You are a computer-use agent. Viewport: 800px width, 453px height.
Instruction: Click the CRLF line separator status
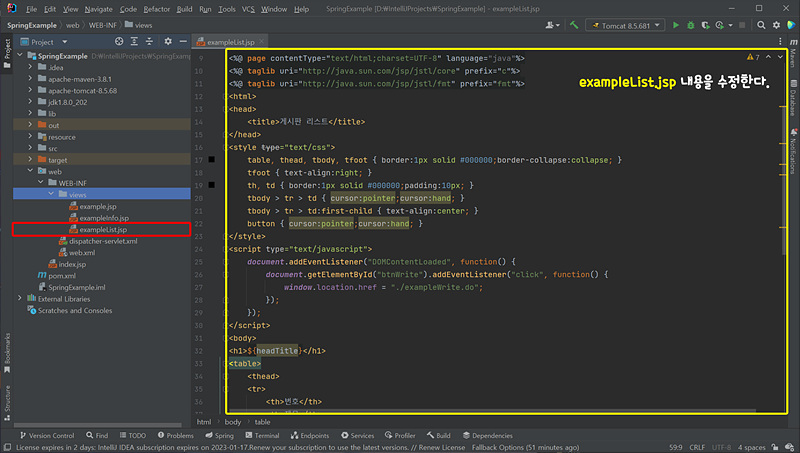tap(697, 447)
